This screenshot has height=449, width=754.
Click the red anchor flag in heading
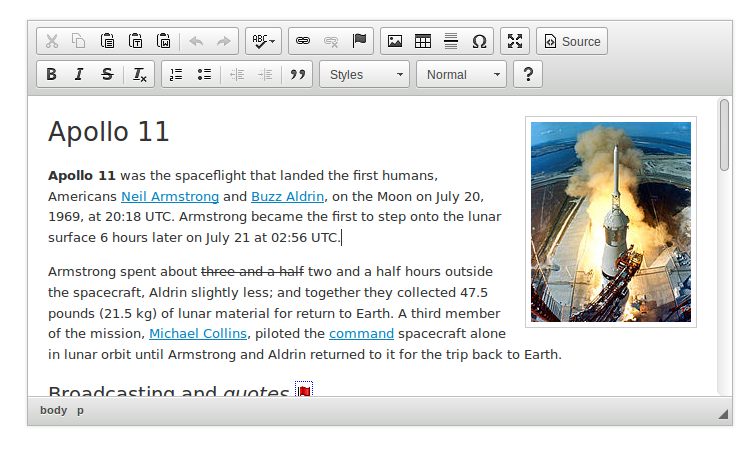(304, 389)
